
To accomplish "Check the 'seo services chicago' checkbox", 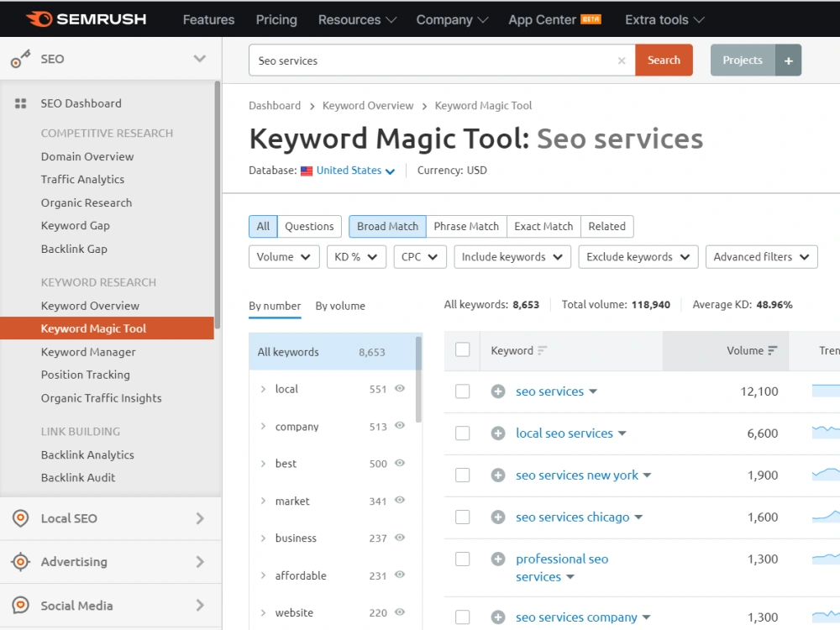I will [462, 517].
